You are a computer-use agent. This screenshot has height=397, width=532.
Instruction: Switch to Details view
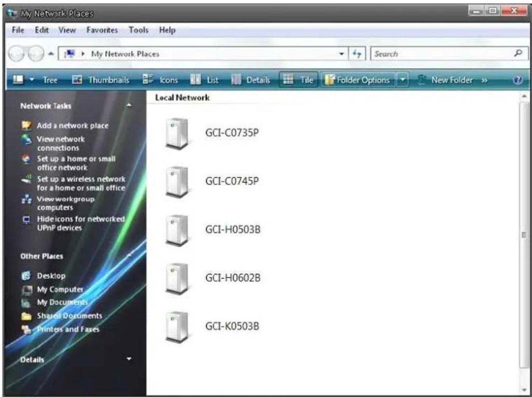(250, 80)
